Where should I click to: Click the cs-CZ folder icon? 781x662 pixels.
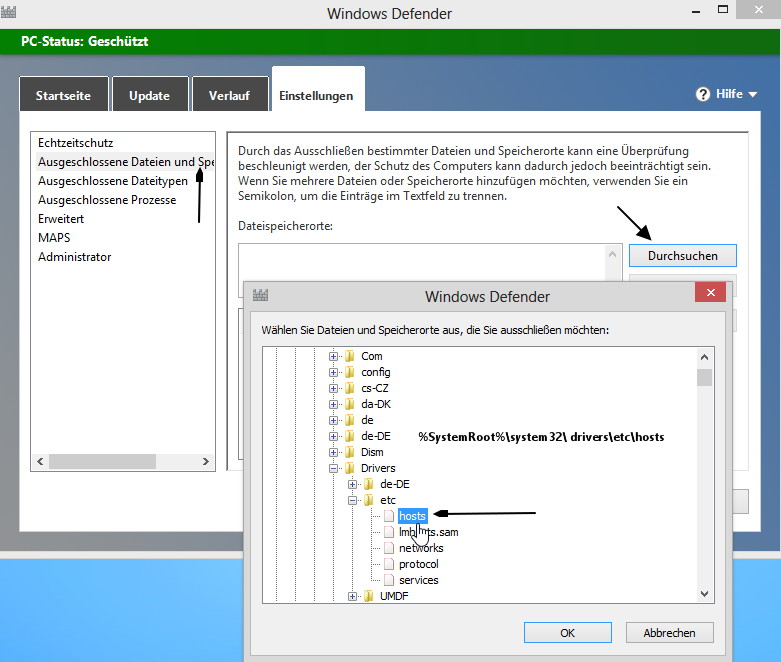350,388
